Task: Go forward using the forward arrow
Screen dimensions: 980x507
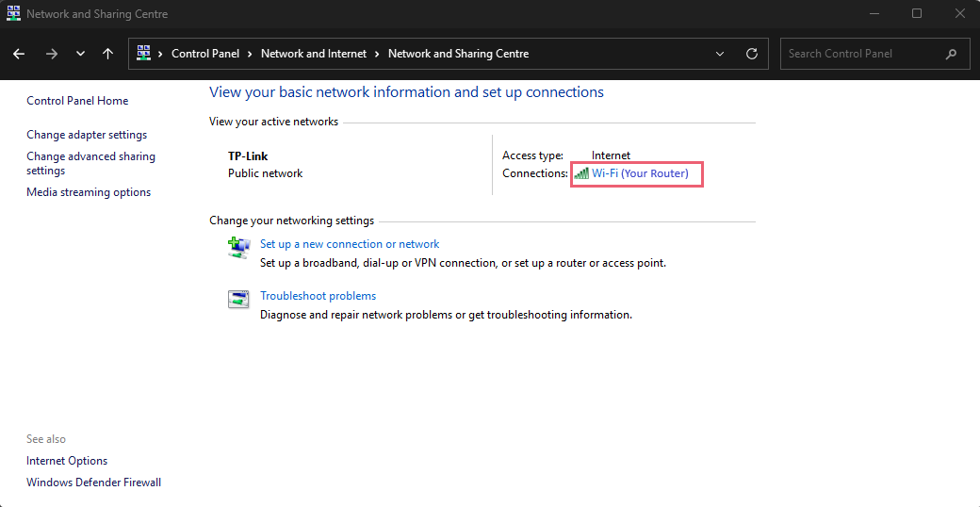Action: [x=51, y=54]
